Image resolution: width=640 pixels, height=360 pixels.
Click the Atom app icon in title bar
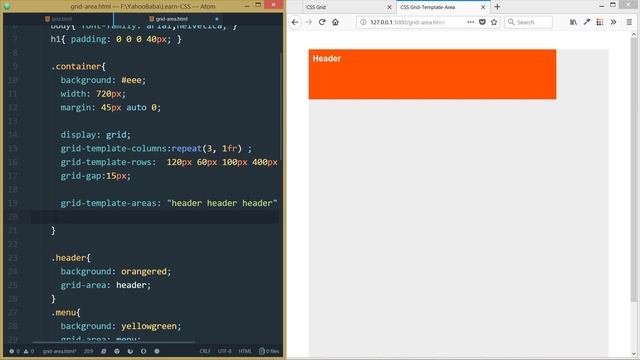point(7,6)
